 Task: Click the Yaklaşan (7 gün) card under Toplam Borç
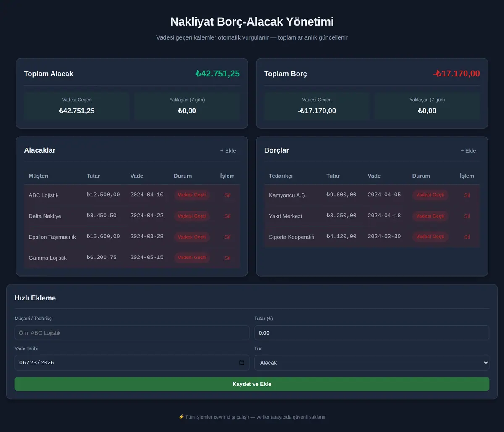click(x=427, y=106)
